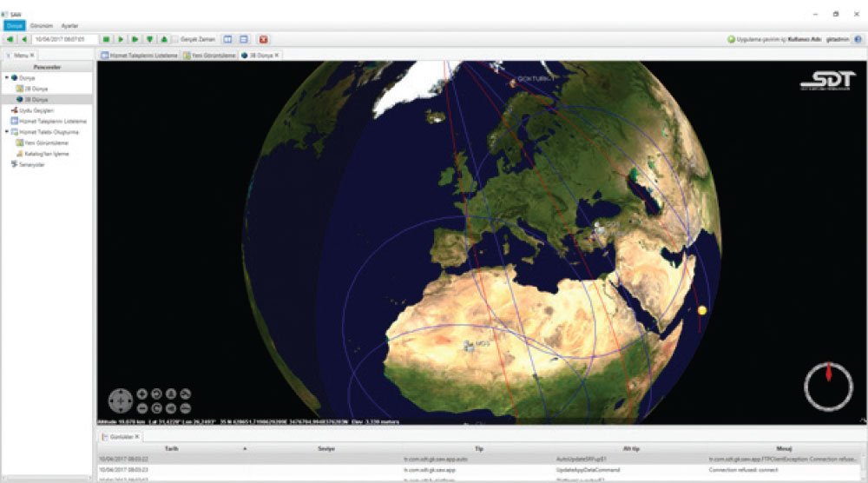
Task: Click the pan navigation wheel on globe
Action: (x=120, y=400)
